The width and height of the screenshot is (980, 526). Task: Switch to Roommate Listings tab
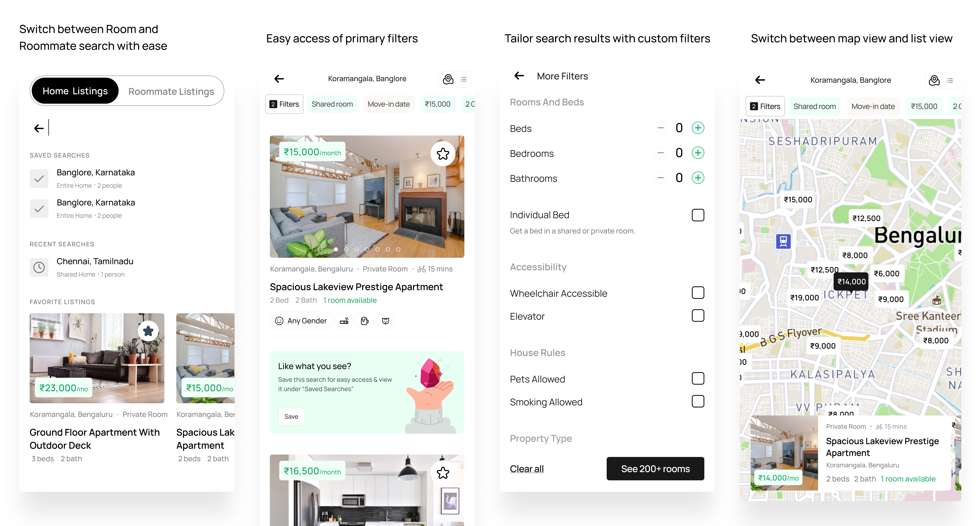[x=171, y=91]
